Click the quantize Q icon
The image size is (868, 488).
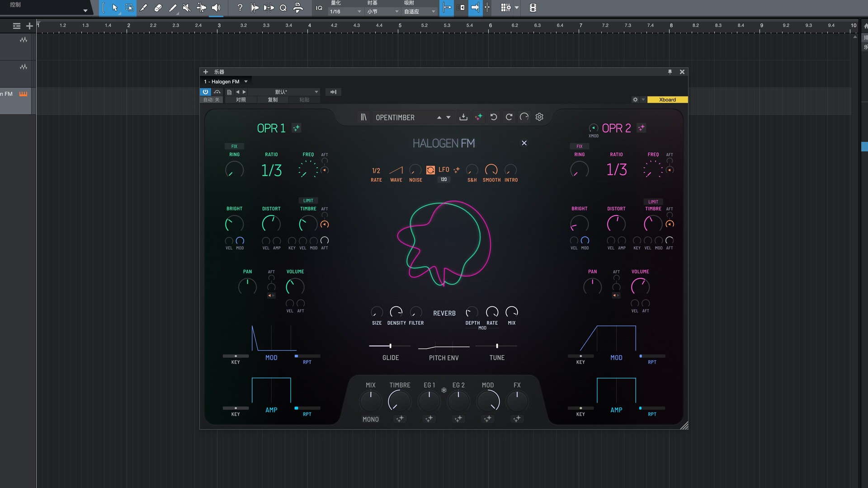(283, 8)
